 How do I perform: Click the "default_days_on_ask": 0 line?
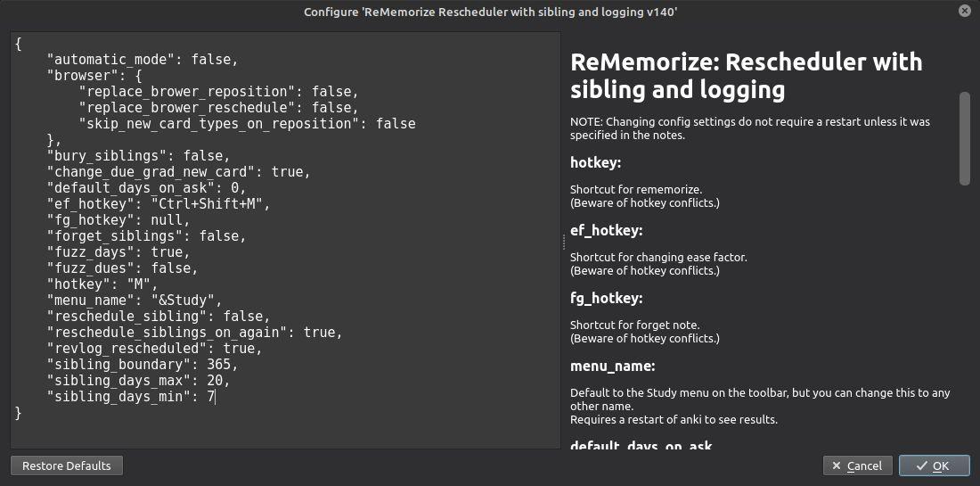pos(147,187)
